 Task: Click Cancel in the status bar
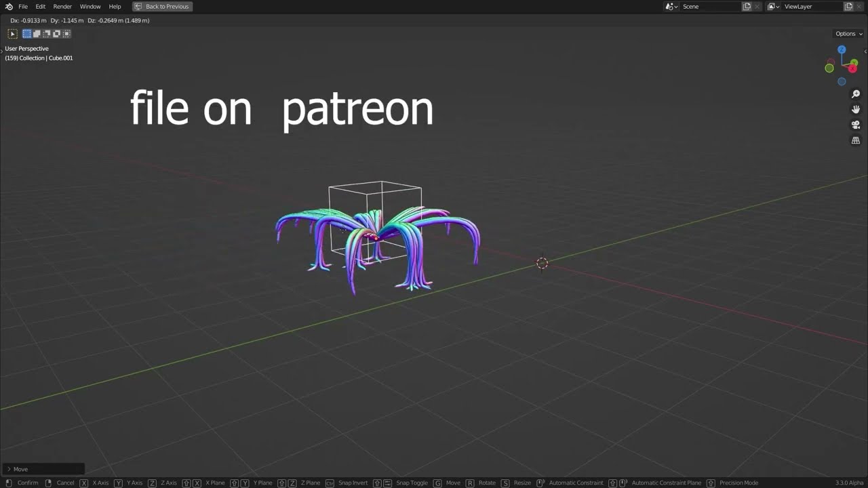coord(65,483)
